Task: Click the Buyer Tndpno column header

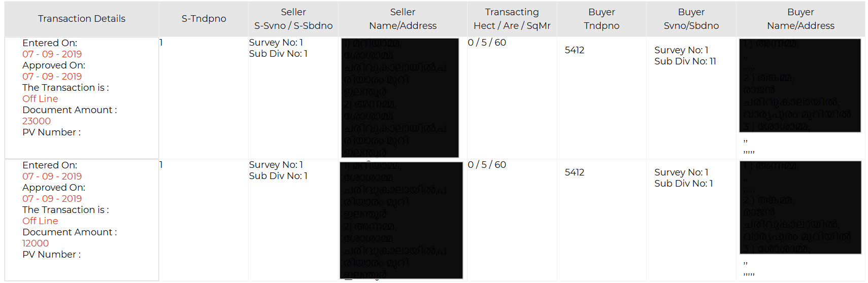Action: (602, 19)
